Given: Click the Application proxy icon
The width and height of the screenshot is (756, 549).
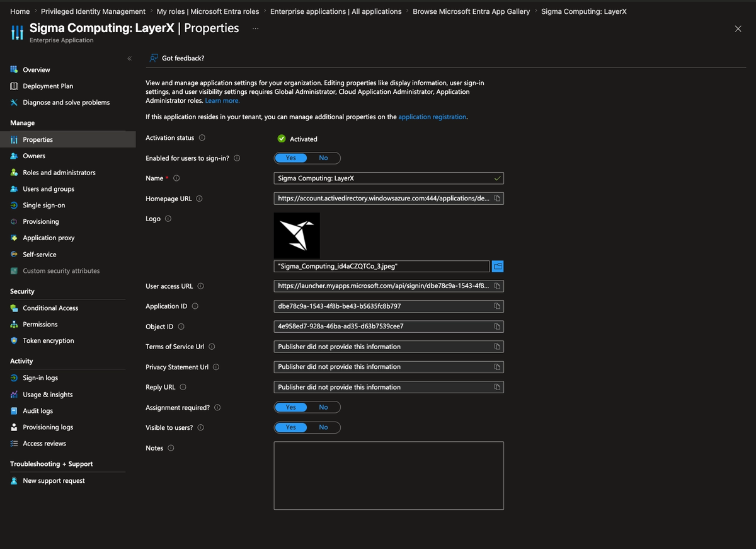Looking at the screenshot, I should pos(14,238).
